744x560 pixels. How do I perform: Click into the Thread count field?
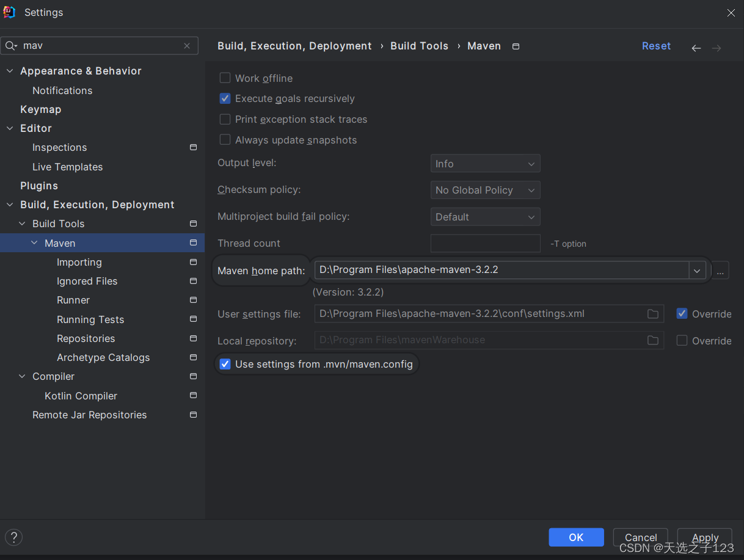tap(486, 243)
